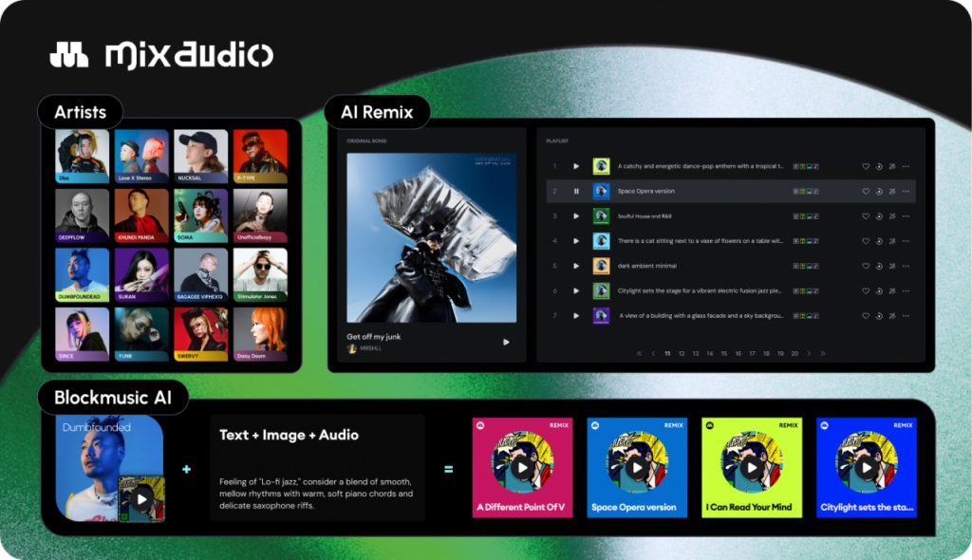Go to page 20 of playlist
972x560 pixels.
pyautogui.click(x=794, y=353)
